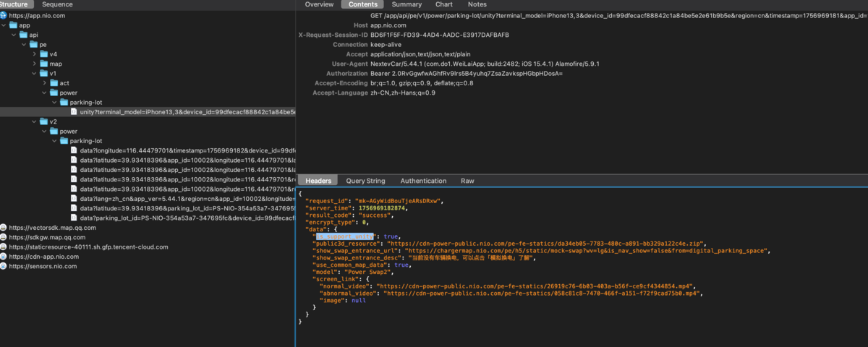868x347 pixels.
Task: Click the server_time value 1756969182874
Action: (x=382, y=208)
